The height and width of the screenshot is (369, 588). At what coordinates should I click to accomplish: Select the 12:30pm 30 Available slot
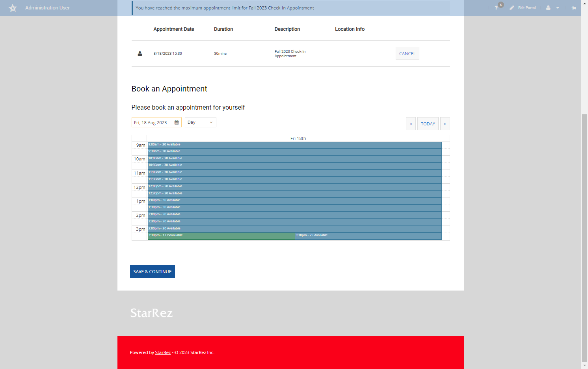pyautogui.click(x=295, y=194)
